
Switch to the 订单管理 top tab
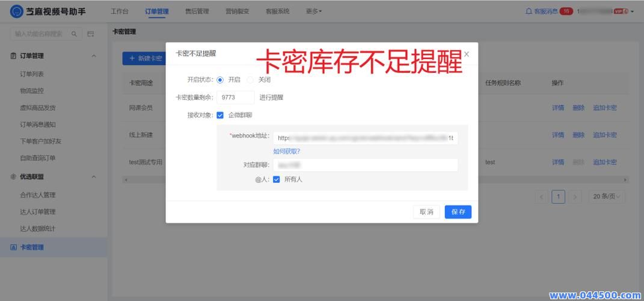pos(157,11)
